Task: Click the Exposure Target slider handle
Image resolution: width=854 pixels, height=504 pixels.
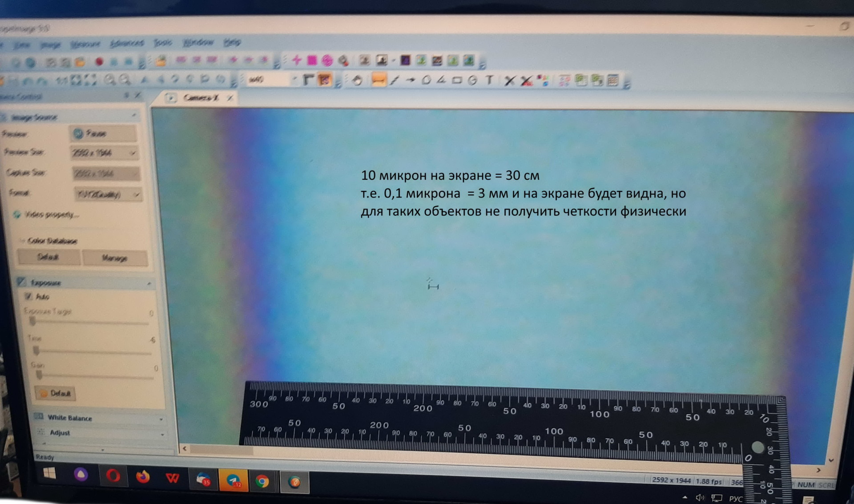Action: coord(32,321)
